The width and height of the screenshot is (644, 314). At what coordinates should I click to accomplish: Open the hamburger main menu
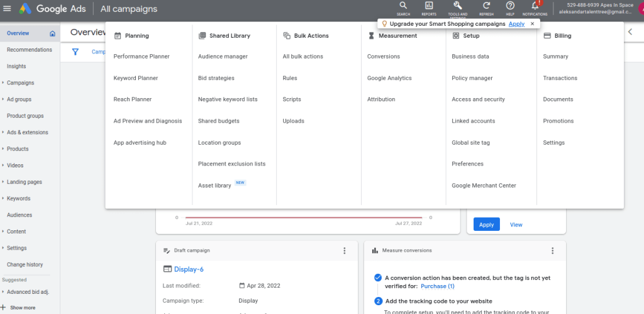coord(7,9)
